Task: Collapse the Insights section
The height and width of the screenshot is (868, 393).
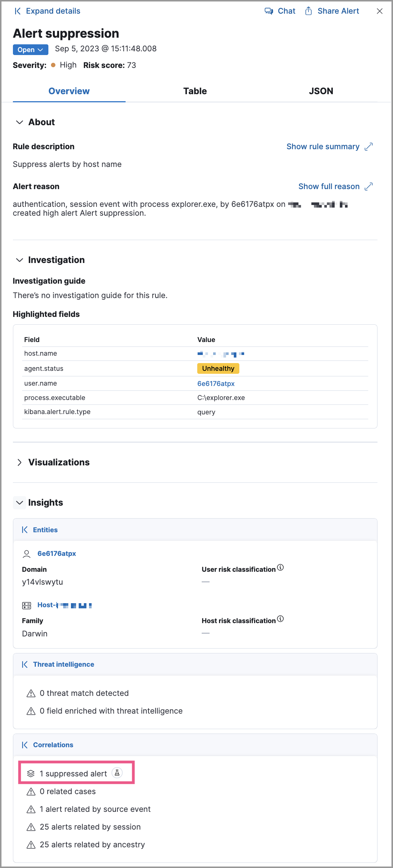Action: (x=20, y=503)
